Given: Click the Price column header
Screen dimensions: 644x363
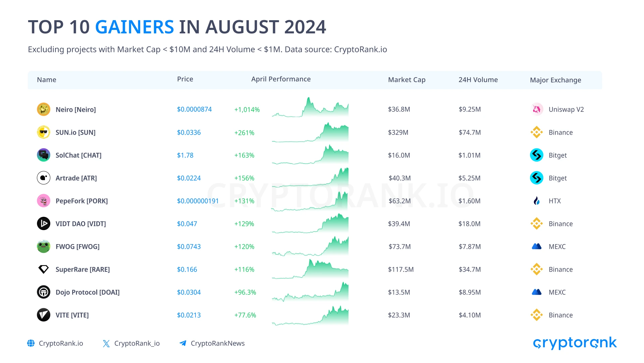Looking at the screenshot, I should pos(185,79).
